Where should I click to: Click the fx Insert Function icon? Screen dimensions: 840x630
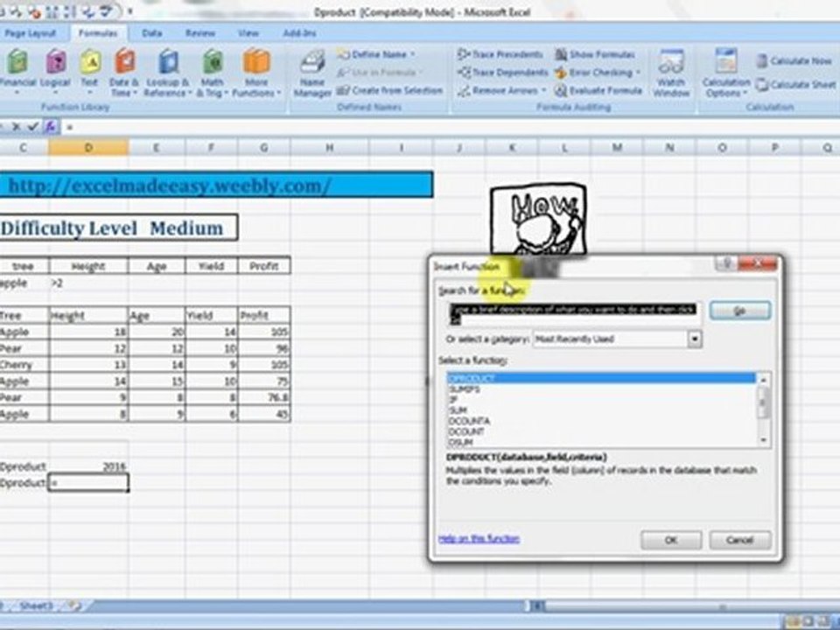[51, 127]
